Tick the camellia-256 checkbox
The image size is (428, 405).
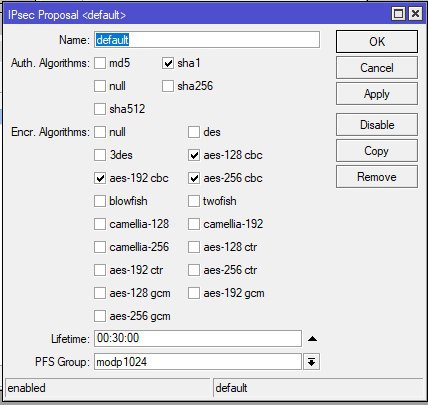tap(100, 247)
